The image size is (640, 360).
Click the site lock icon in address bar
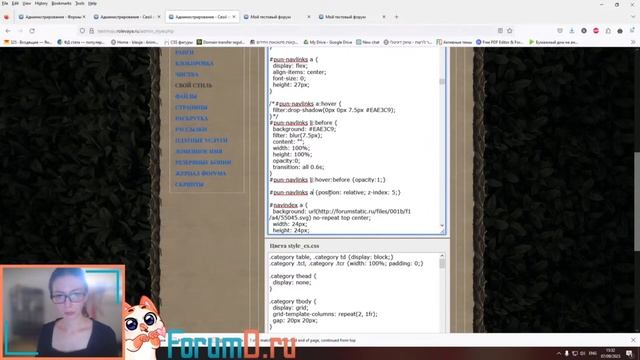[x=91, y=31]
